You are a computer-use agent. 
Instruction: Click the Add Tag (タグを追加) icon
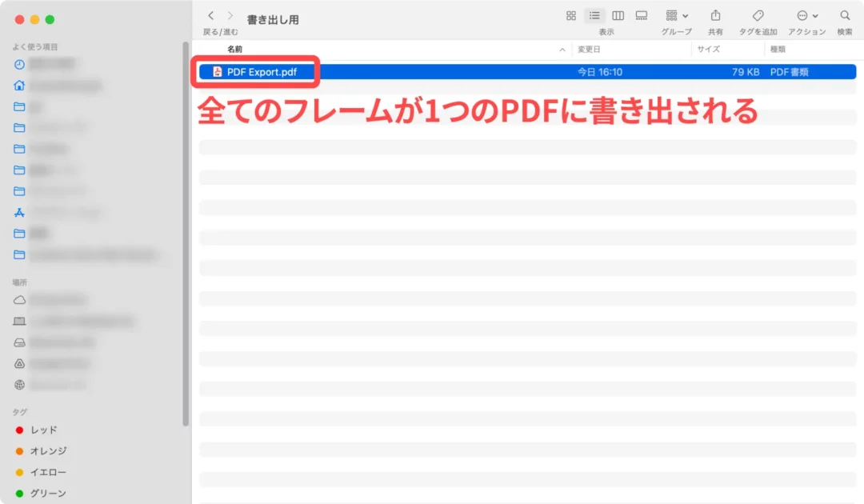(x=758, y=16)
